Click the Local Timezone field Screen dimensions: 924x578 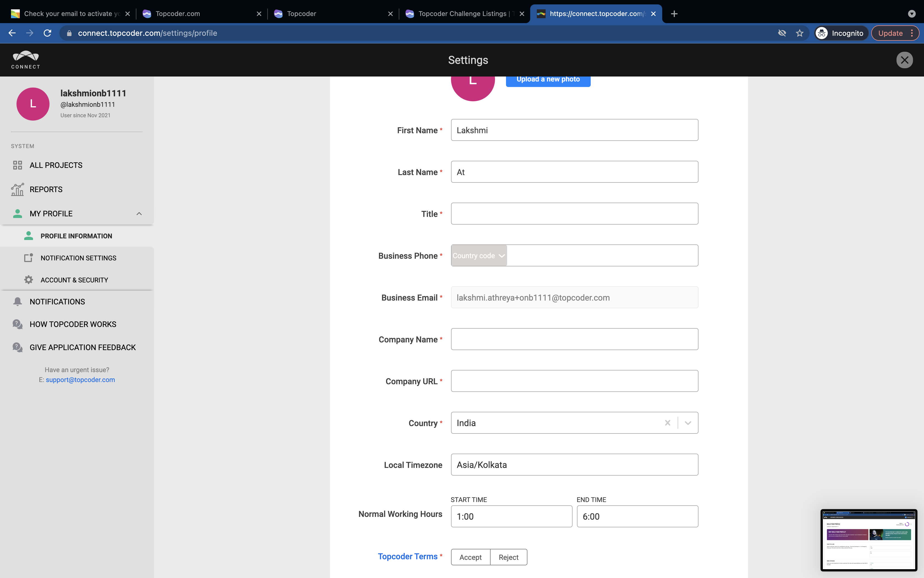pos(574,465)
